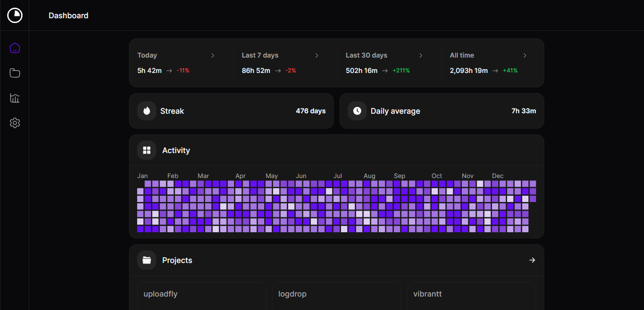The width and height of the screenshot is (644, 310).
Task: Click the 86h 52m value
Action: click(256, 71)
